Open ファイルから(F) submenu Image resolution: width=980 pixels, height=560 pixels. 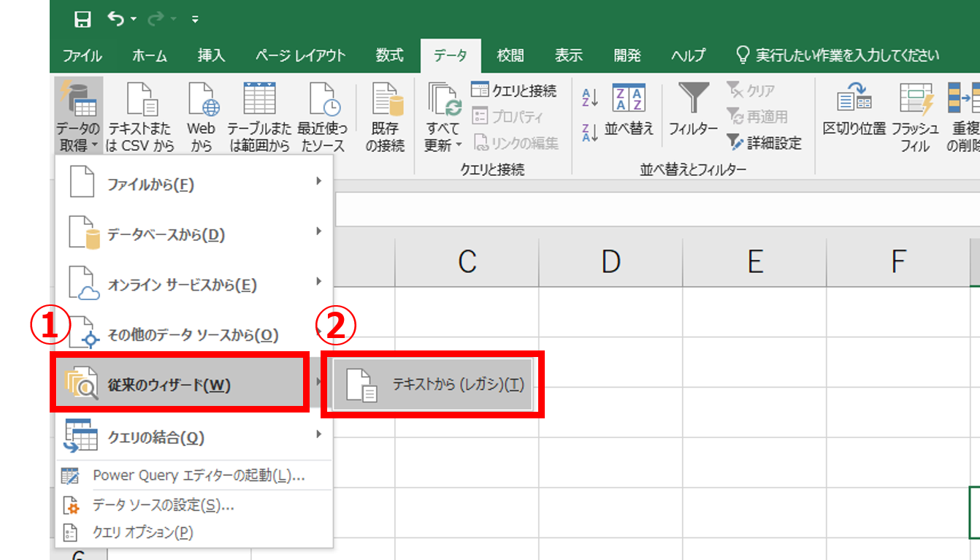coord(194,184)
